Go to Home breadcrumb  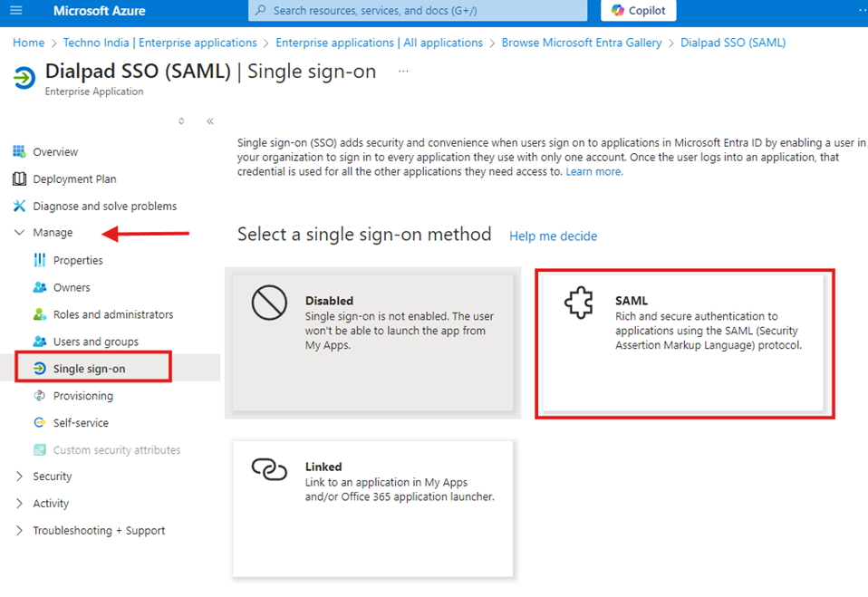29,43
